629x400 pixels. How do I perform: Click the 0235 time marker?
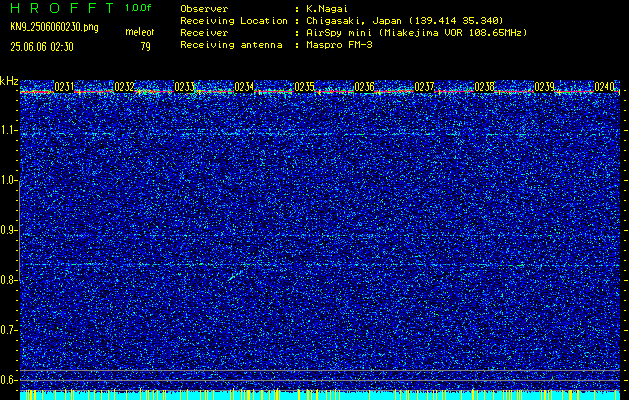click(x=304, y=87)
